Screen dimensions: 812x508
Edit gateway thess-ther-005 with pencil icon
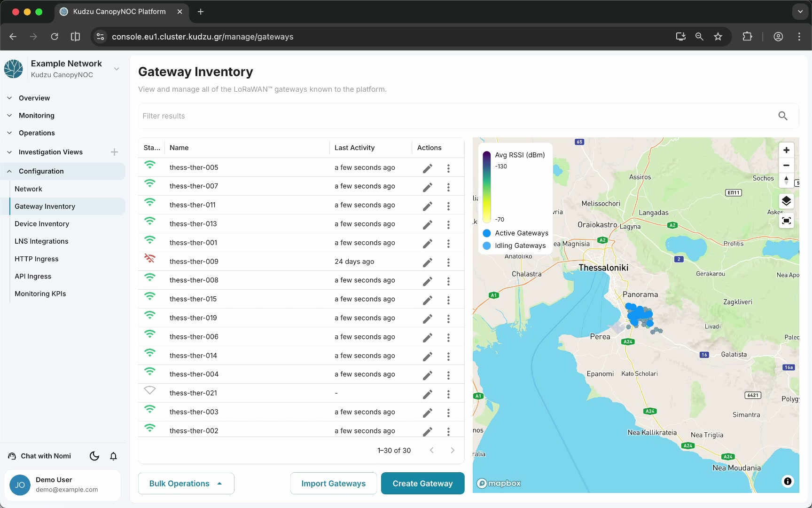pos(427,168)
